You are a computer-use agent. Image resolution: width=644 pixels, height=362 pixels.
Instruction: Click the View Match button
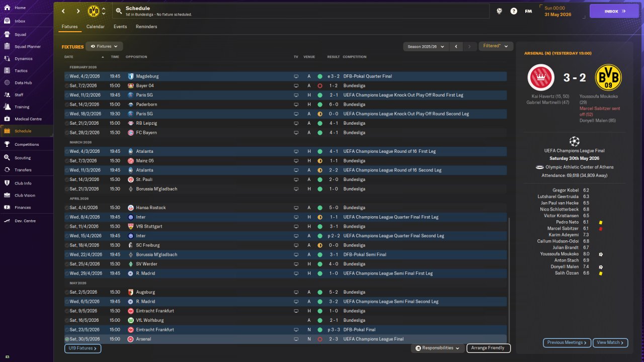pos(610,342)
